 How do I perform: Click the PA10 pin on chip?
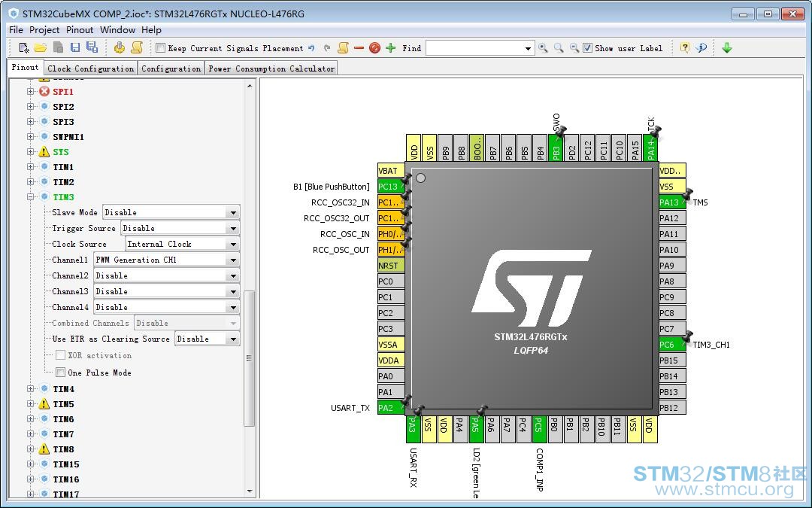tap(672, 249)
